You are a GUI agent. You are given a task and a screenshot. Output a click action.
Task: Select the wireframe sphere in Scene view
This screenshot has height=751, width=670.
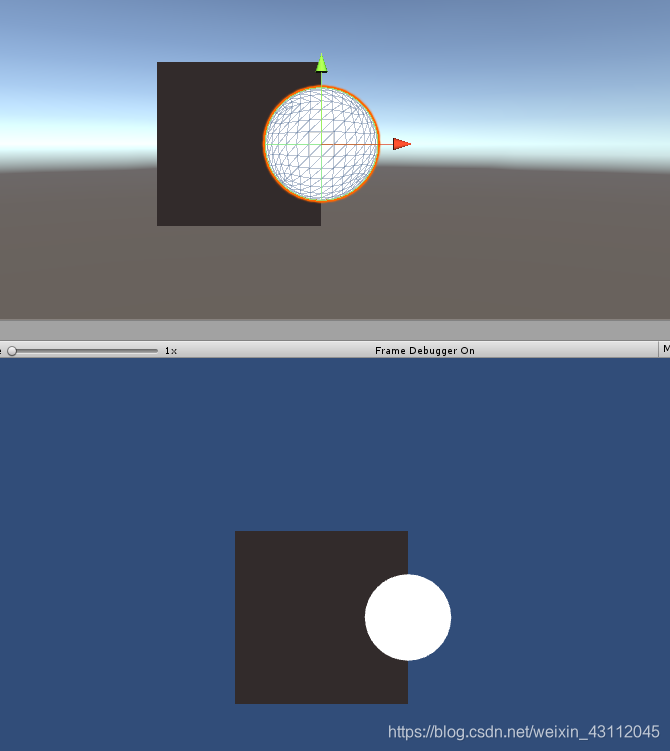(x=321, y=144)
